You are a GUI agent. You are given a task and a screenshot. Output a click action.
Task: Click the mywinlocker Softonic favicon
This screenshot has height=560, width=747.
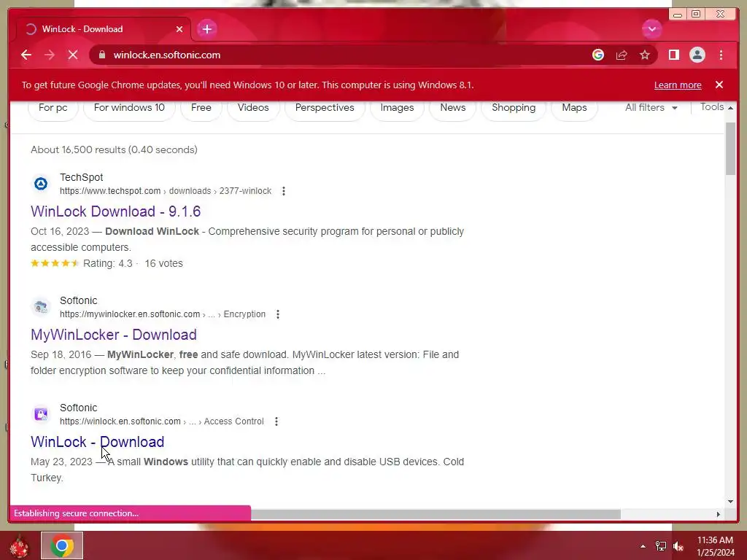[41, 307]
